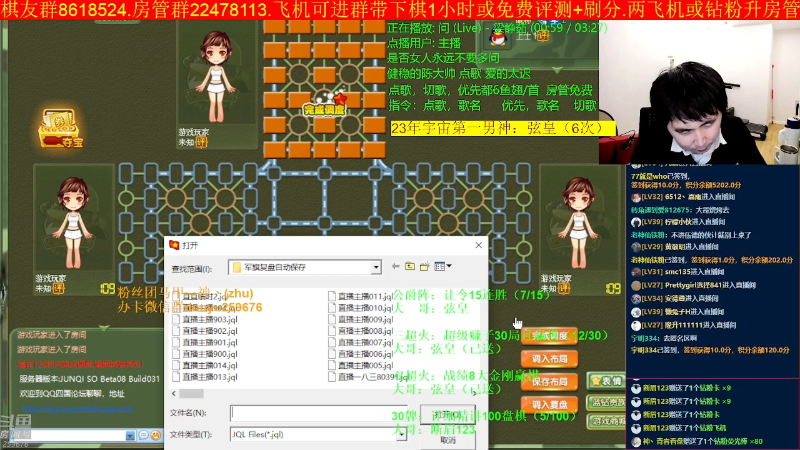The height and width of the screenshot is (450, 800).
Task: Click the file icon of 直播主播005.jql
Action: click(332, 365)
